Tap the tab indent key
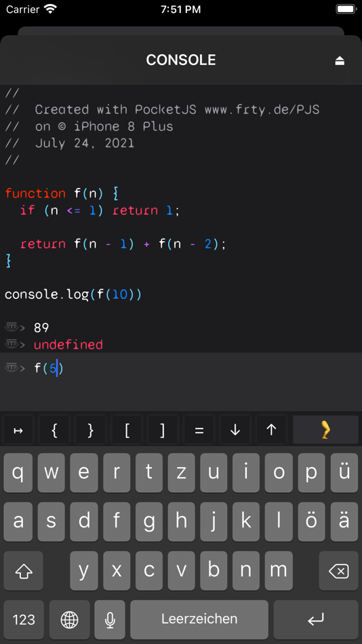The width and height of the screenshot is (362, 644). (x=18, y=430)
